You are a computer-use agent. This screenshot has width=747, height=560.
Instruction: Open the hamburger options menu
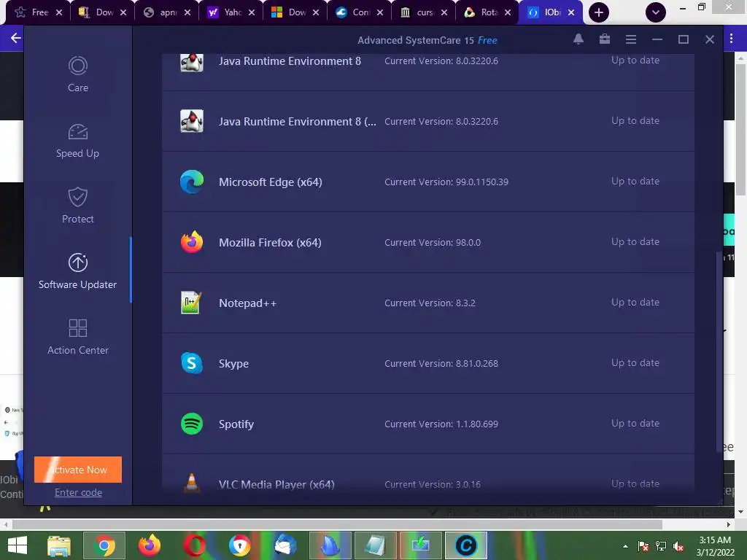click(x=631, y=39)
